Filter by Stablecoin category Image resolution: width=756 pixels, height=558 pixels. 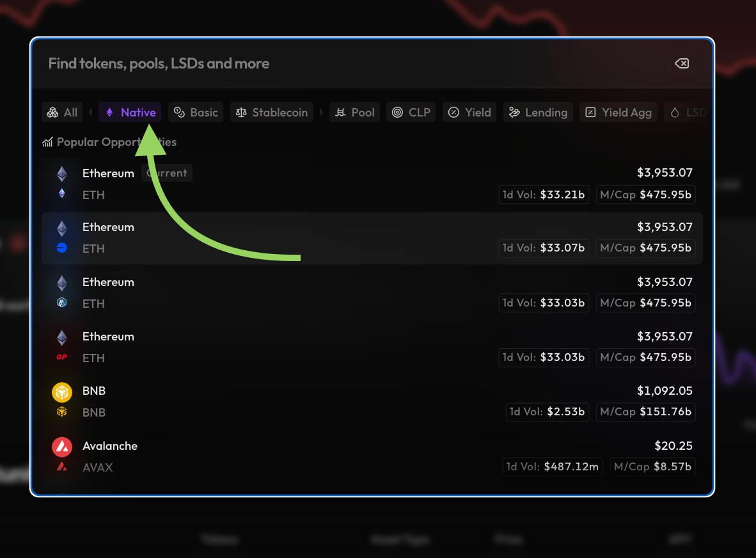point(272,113)
